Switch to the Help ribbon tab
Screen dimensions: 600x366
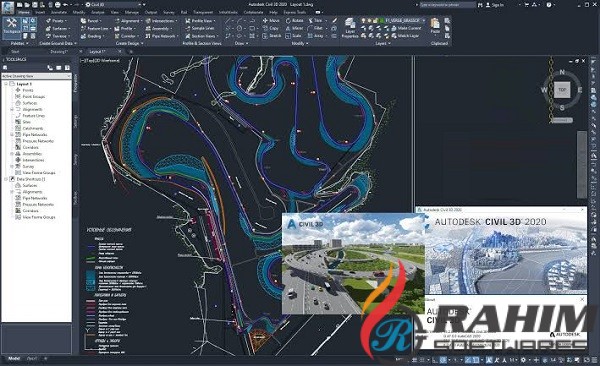pos(273,12)
